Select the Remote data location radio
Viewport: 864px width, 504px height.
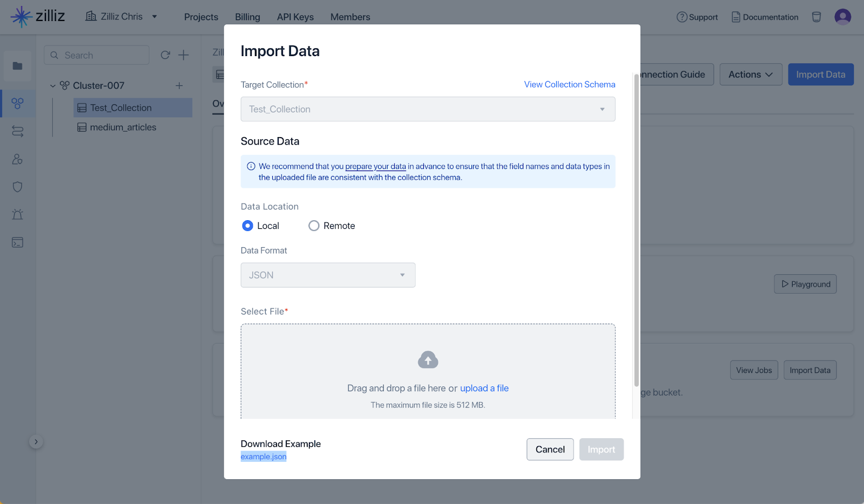[x=314, y=226]
